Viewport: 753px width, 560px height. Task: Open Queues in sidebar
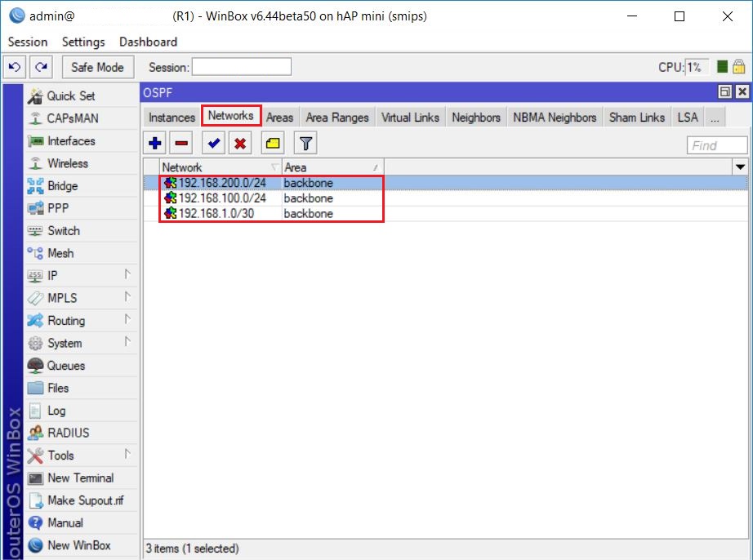tap(81, 366)
